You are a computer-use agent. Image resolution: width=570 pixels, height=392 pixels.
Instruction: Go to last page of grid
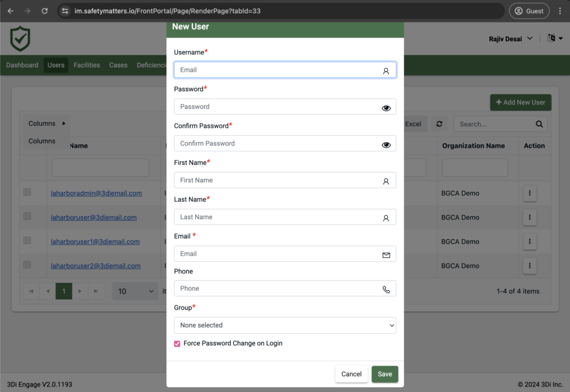click(x=96, y=291)
